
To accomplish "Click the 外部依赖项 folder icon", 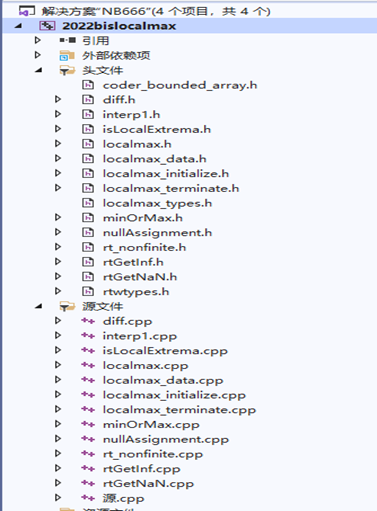I will click(x=67, y=55).
